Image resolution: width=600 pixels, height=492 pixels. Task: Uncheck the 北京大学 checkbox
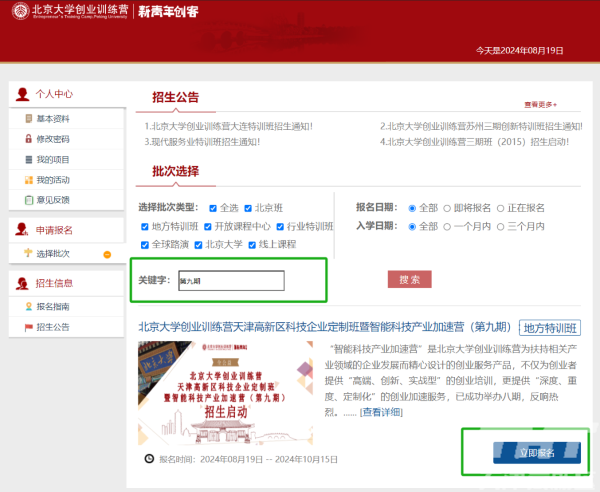198,245
